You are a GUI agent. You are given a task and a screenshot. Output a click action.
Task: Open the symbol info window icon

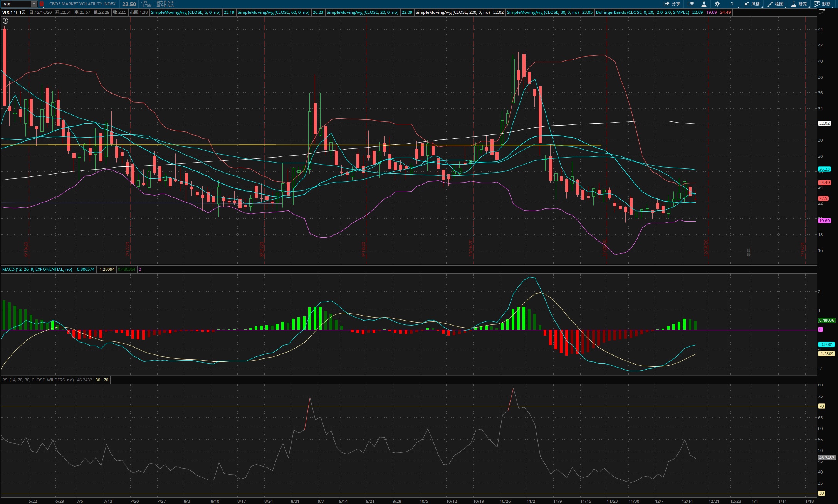point(690,4)
